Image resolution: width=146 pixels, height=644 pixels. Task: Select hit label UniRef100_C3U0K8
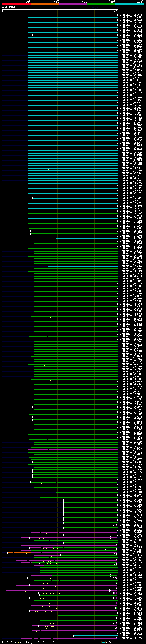(131, 40)
